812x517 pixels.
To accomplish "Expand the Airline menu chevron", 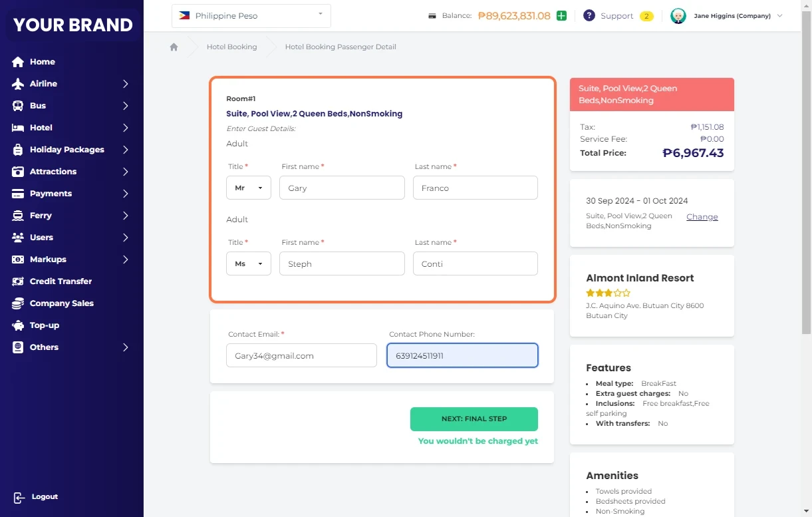I will 125,84.
